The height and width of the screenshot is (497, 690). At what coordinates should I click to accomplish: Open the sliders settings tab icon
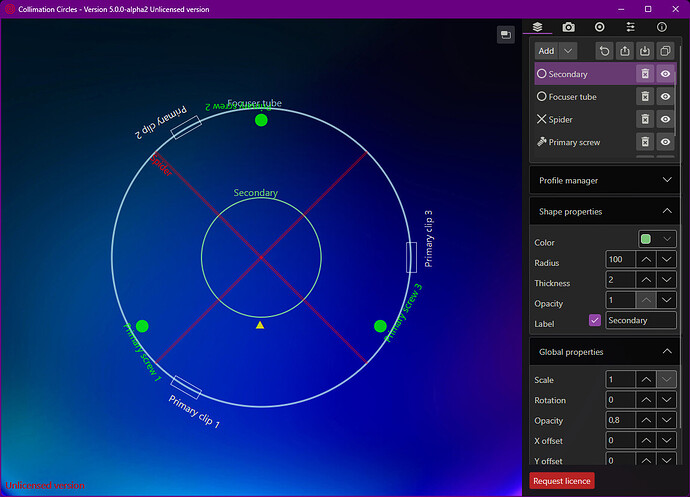(630, 27)
